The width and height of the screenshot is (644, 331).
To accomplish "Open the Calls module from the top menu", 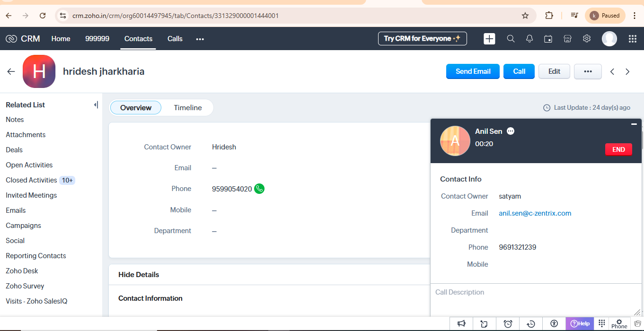I will [x=175, y=39].
